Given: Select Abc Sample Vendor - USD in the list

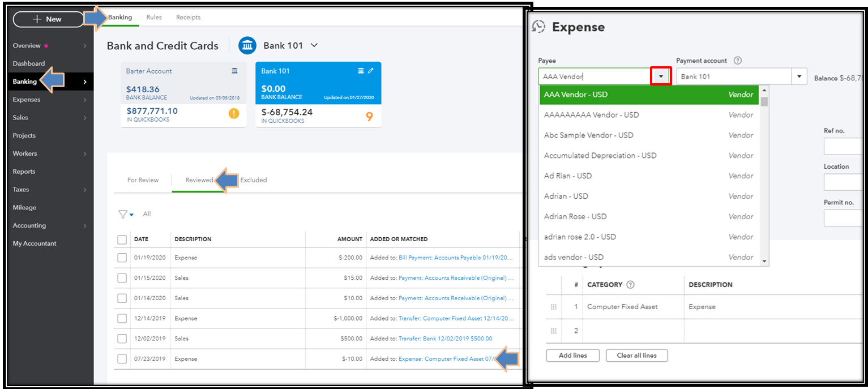Looking at the screenshot, I should click(649, 135).
